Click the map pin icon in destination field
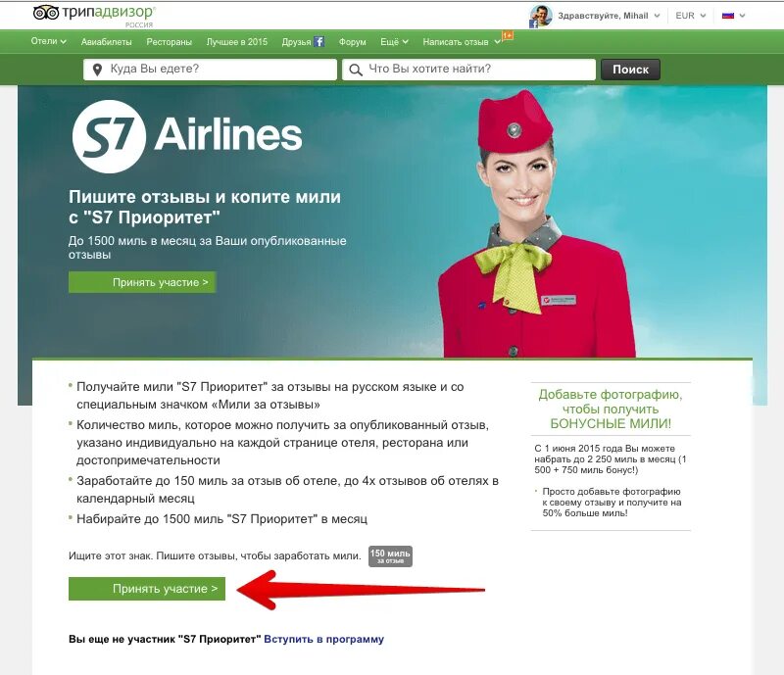This screenshot has height=675, width=784. [97, 70]
